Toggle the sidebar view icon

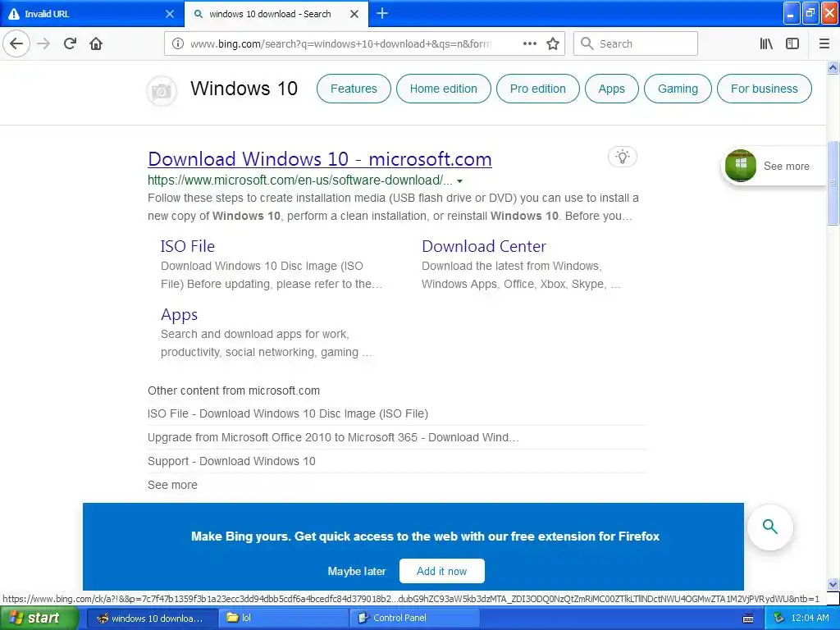(792, 43)
